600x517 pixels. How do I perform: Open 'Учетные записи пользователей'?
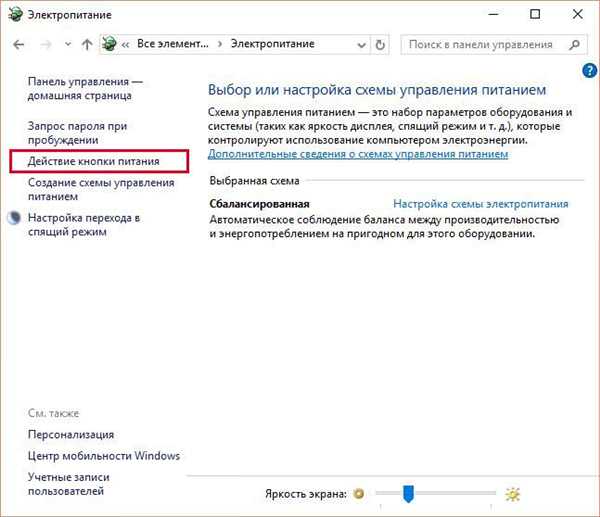point(68,484)
